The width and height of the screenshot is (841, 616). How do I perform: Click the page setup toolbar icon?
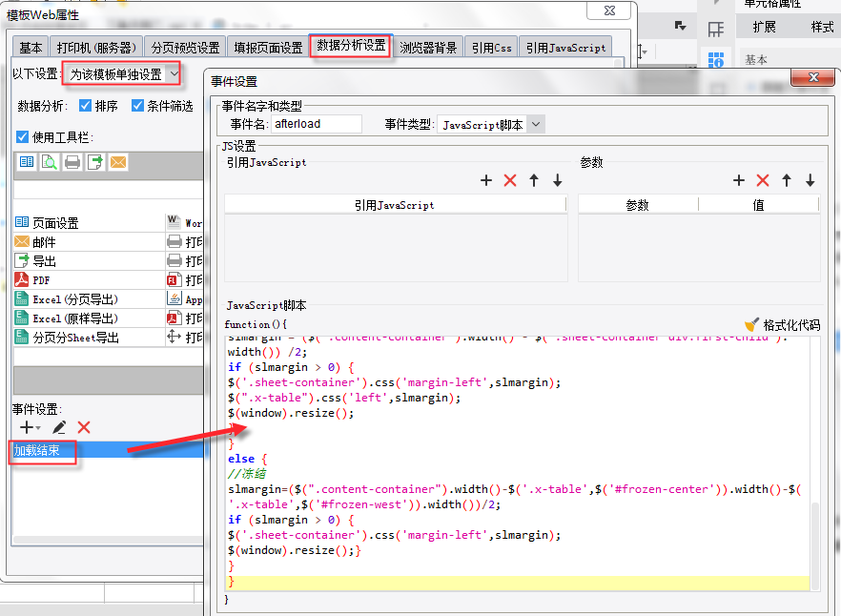[x=27, y=161]
